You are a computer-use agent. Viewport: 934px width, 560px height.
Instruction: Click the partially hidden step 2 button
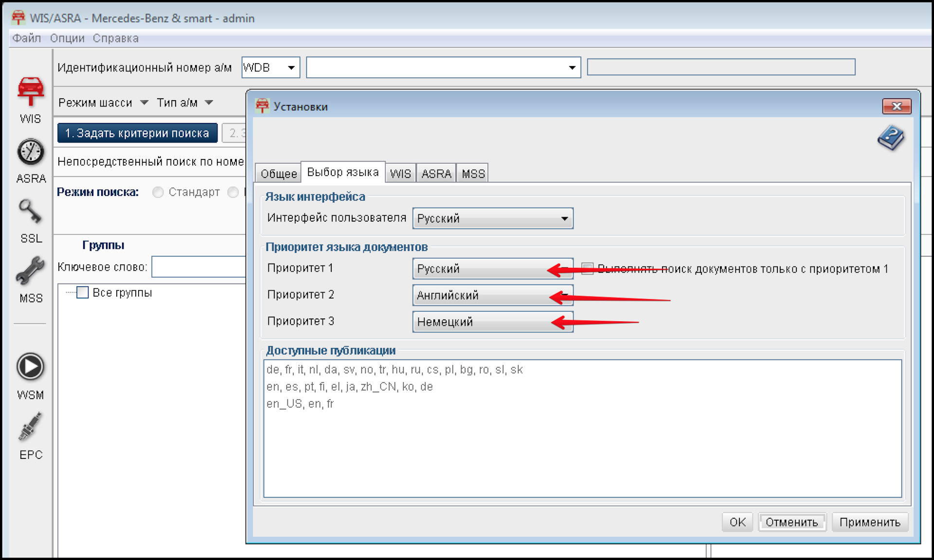234,133
